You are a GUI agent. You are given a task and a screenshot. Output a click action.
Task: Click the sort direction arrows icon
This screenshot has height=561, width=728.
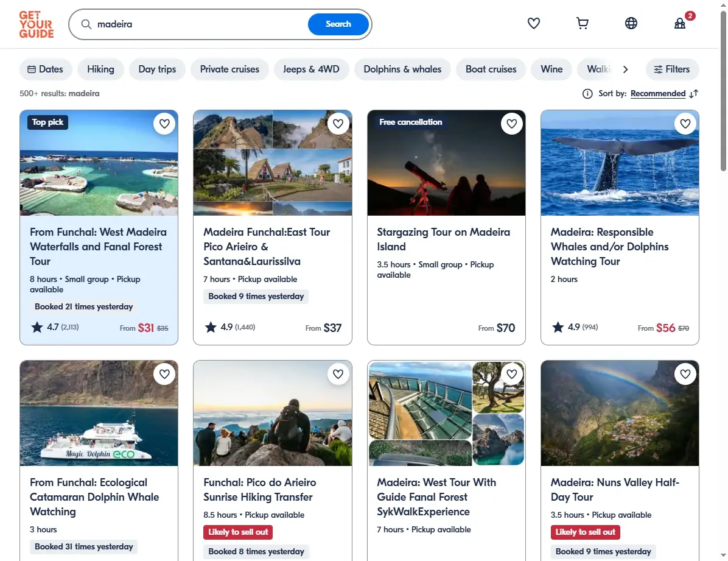coord(694,94)
